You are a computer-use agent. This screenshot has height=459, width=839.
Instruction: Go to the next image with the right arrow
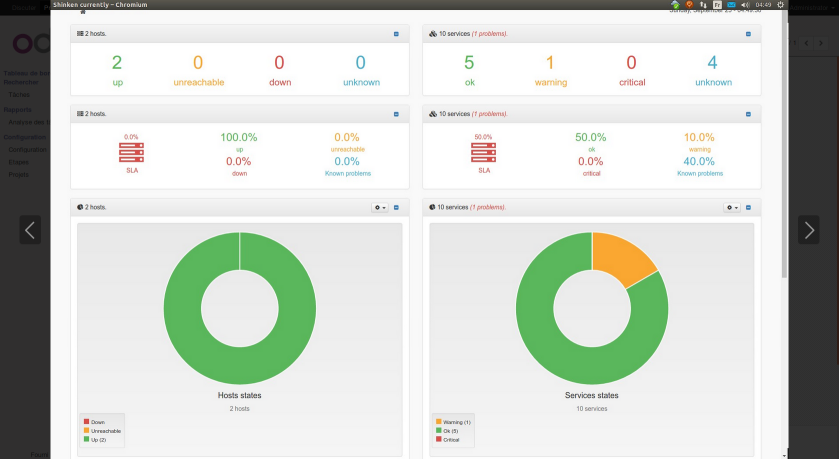pos(809,230)
